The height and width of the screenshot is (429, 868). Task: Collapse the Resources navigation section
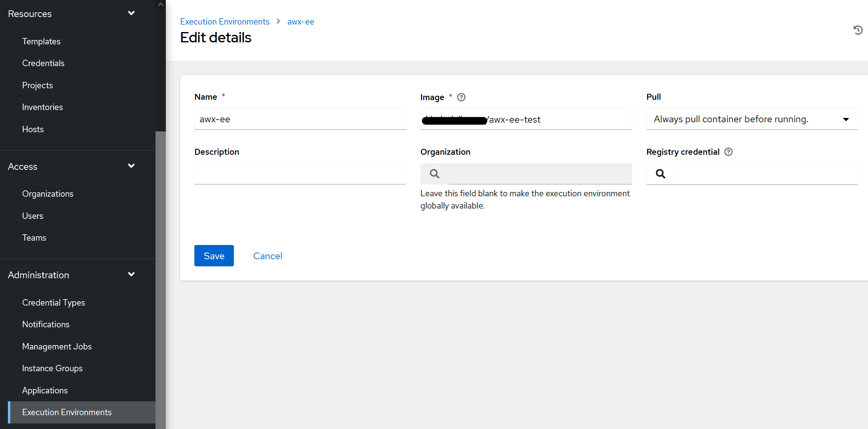click(131, 13)
